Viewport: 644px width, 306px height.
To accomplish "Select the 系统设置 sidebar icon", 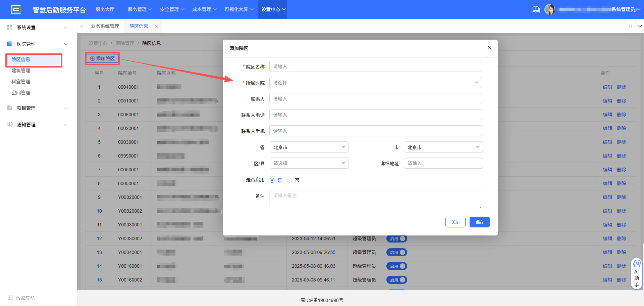I will click(10, 27).
